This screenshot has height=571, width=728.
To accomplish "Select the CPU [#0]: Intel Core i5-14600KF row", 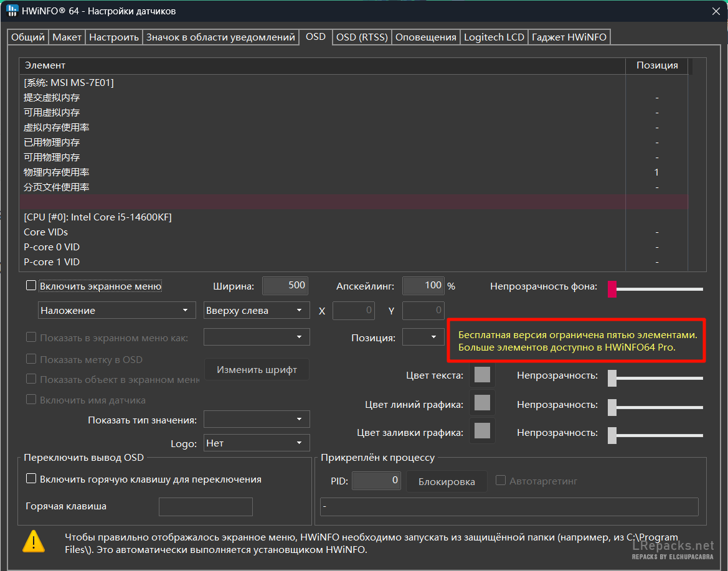I will coord(353,217).
